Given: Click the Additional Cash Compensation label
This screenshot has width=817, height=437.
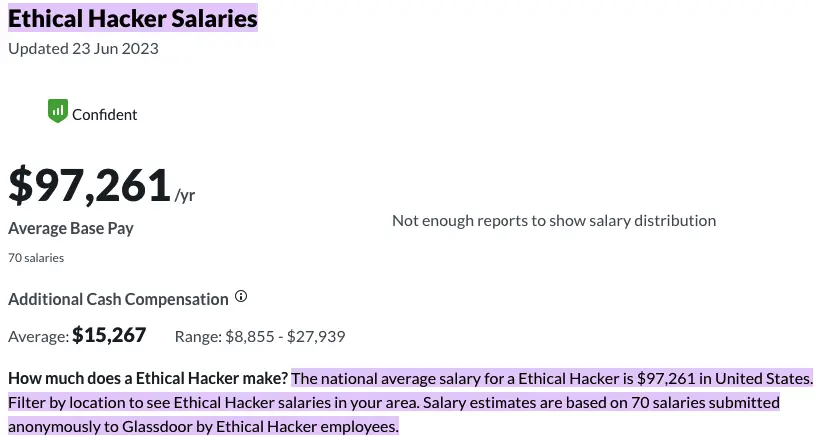Looking at the screenshot, I should click(118, 299).
